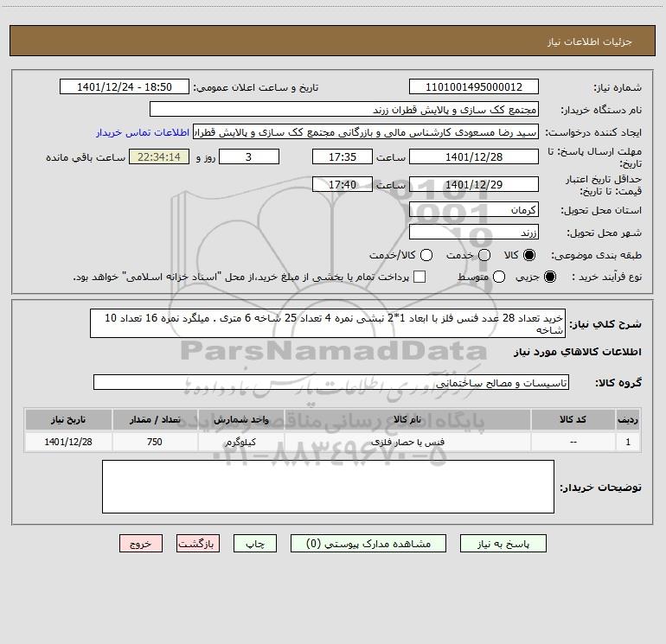Click the تعداد / مقدار column header
Image resolution: width=666 pixels, height=644 pixels.
point(155,419)
